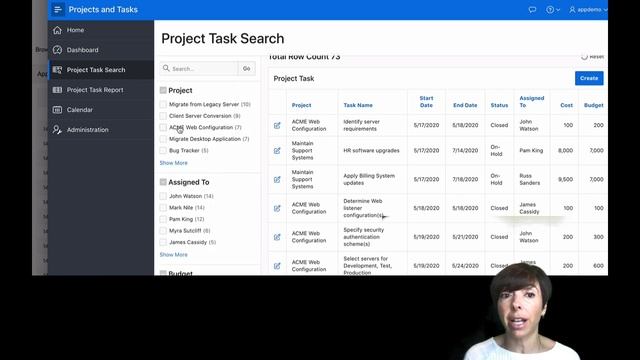Click the Reset link
Image resolution: width=640 pixels, height=360 pixels.
pyautogui.click(x=593, y=57)
